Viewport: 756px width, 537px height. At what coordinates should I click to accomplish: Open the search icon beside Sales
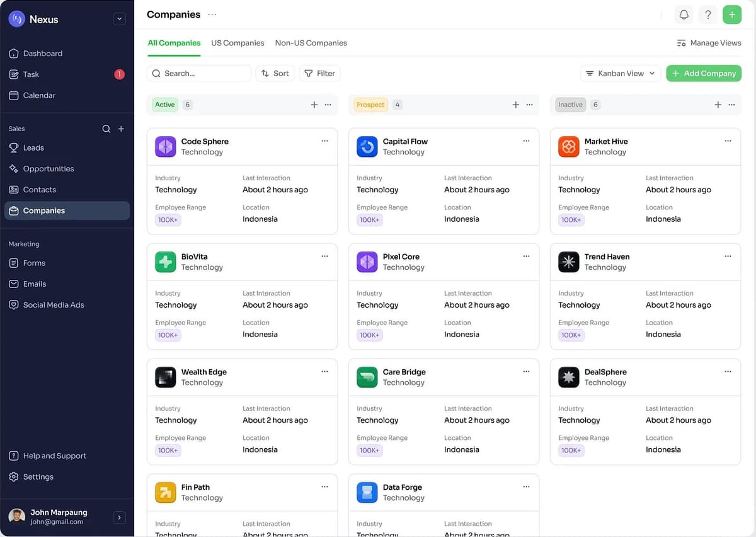click(x=106, y=129)
